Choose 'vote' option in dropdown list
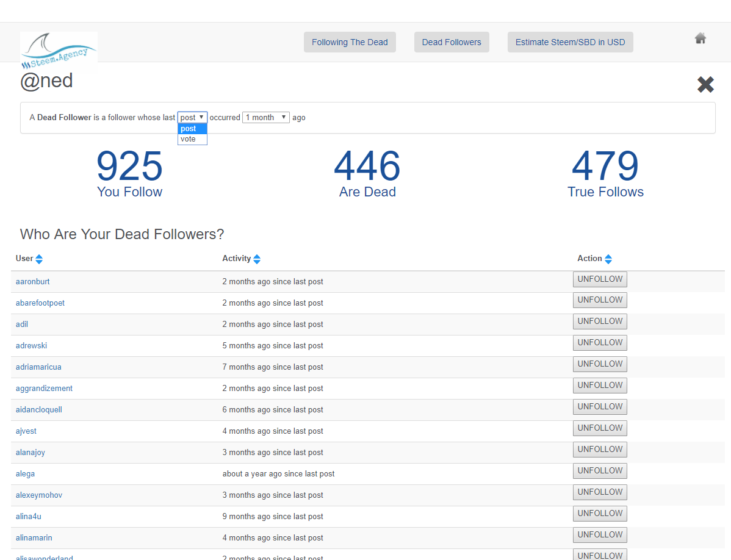This screenshot has height=560, width=731. (192, 139)
